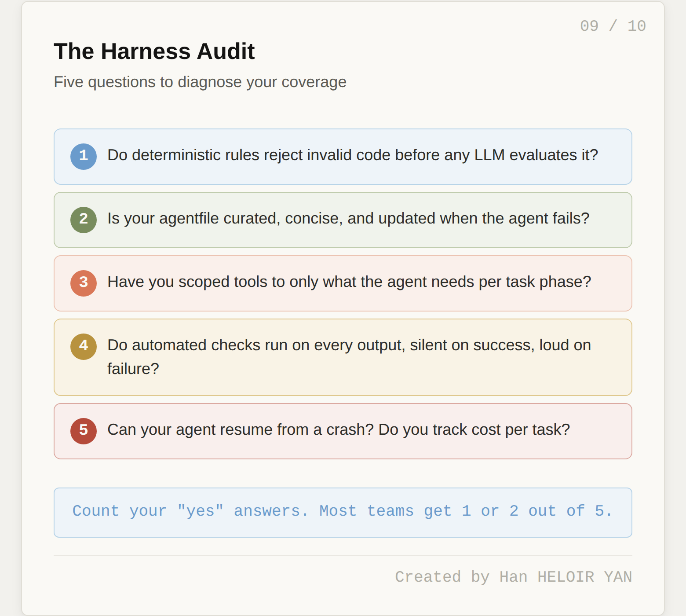Click the green circle badge numbered 2
The width and height of the screenshot is (686, 616).
tap(83, 220)
